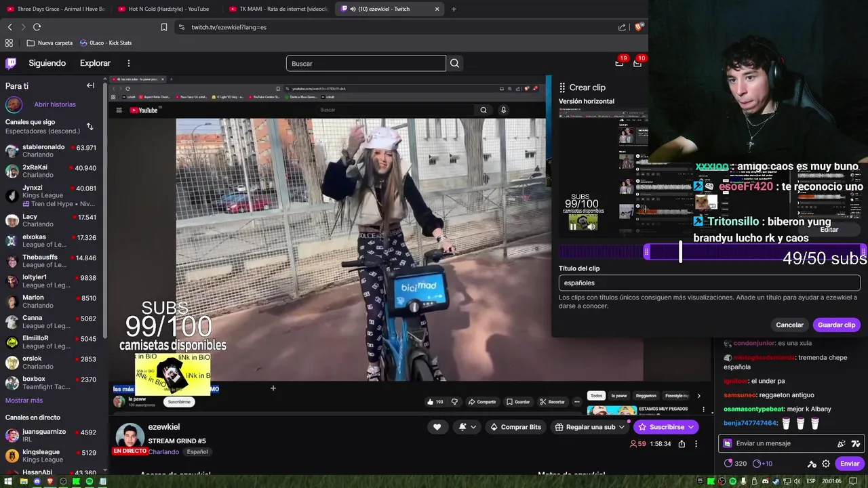Screen dimensions: 868x488
Task: Go back in browser history
Action: (x=9, y=27)
